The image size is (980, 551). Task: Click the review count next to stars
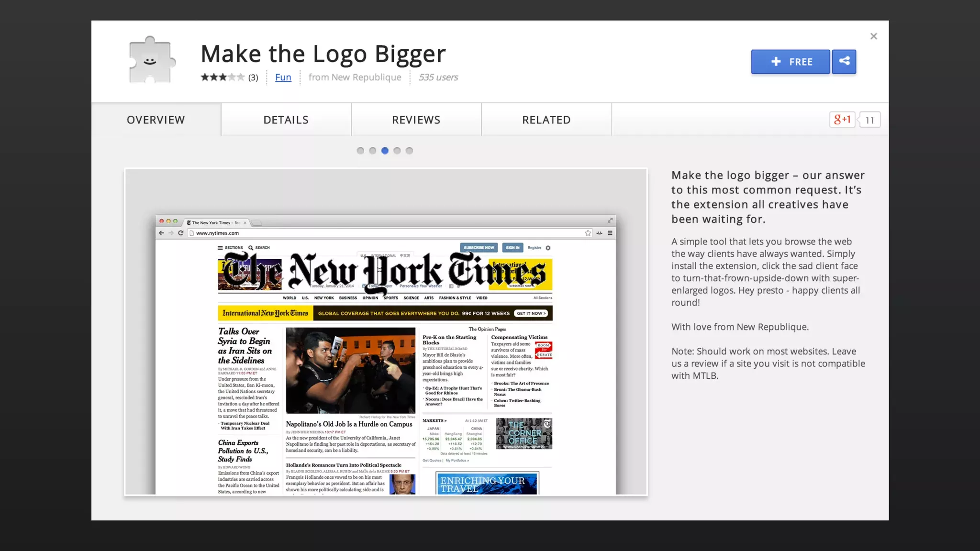click(253, 77)
